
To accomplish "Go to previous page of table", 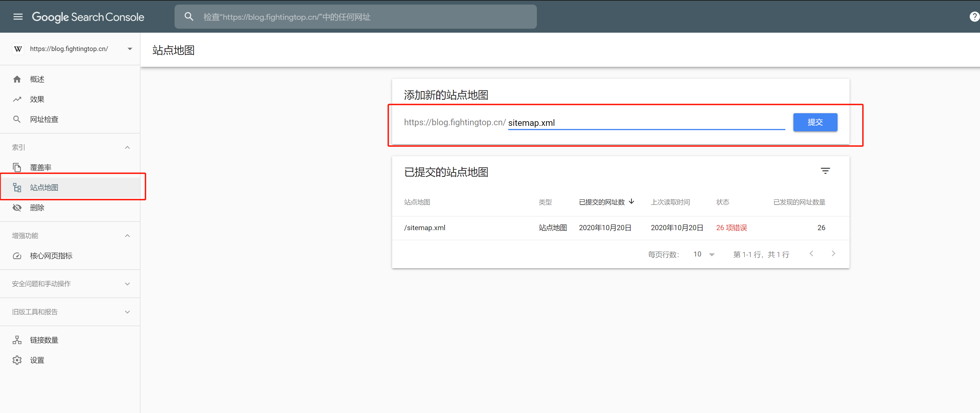I will pos(811,254).
